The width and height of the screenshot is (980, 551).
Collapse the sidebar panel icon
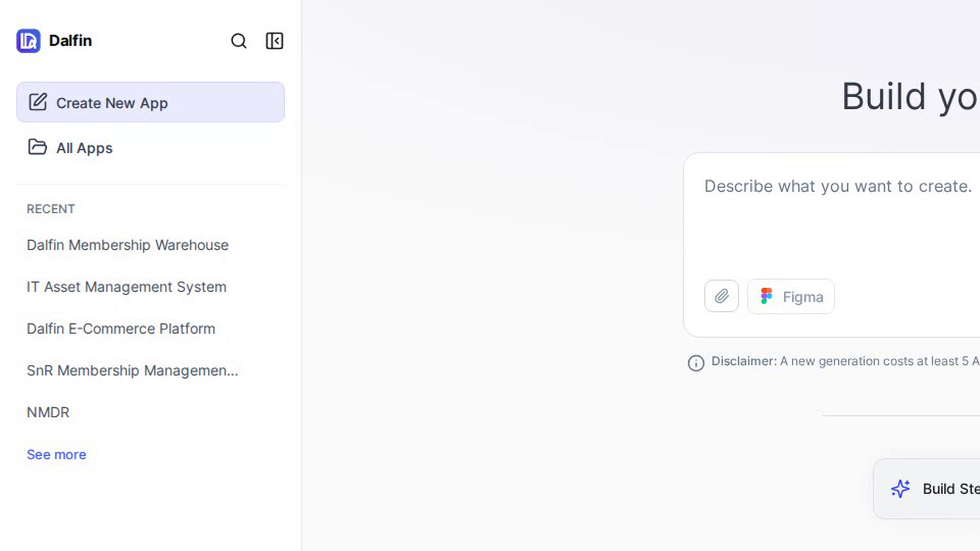275,41
